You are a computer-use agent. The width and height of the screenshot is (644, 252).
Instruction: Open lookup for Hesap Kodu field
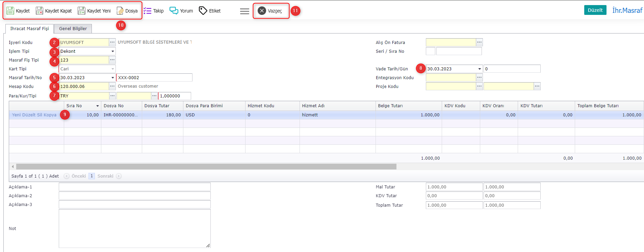click(x=112, y=86)
